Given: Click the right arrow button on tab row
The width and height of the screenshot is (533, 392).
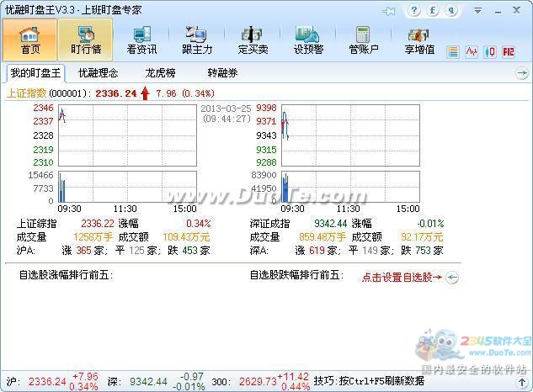Looking at the screenshot, I should [522, 73].
